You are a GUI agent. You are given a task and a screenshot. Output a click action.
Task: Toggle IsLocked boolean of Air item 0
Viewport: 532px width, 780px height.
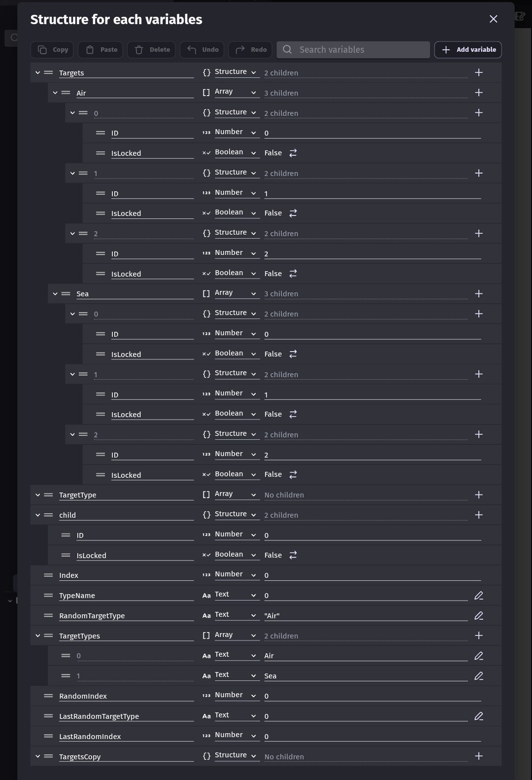coord(293,153)
